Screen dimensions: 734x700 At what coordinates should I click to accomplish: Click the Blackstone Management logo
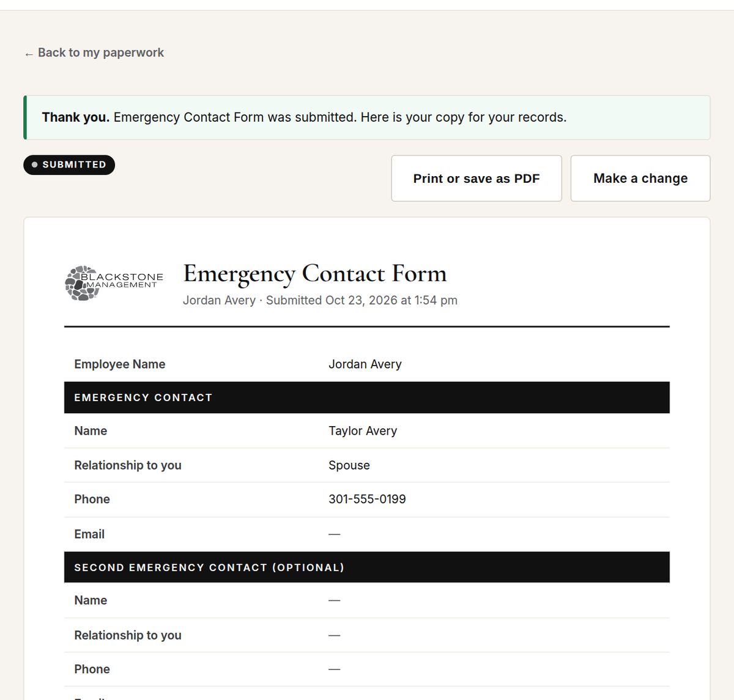click(114, 283)
